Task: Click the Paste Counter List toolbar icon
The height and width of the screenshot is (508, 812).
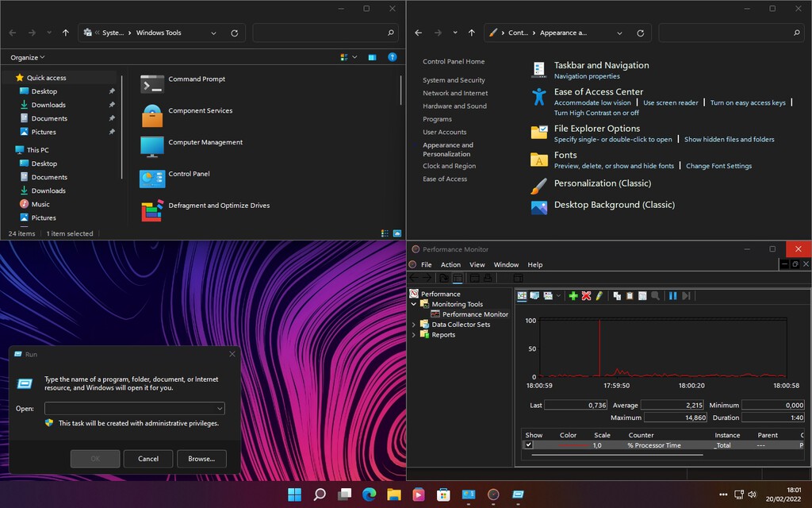Action: click(x=630, y=295)
